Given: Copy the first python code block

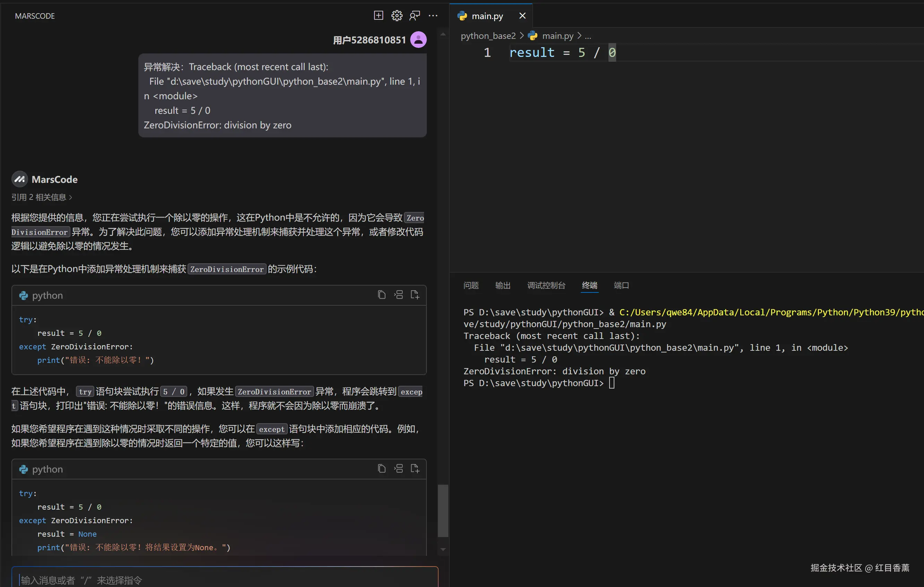Looking at the screenshot, I should click(381, 295).
